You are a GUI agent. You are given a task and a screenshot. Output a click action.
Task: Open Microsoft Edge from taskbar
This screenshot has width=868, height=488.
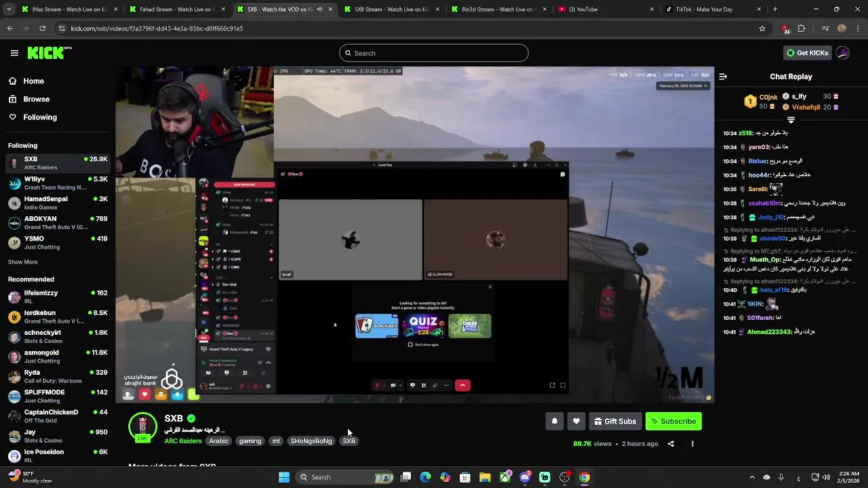point(425,477)
